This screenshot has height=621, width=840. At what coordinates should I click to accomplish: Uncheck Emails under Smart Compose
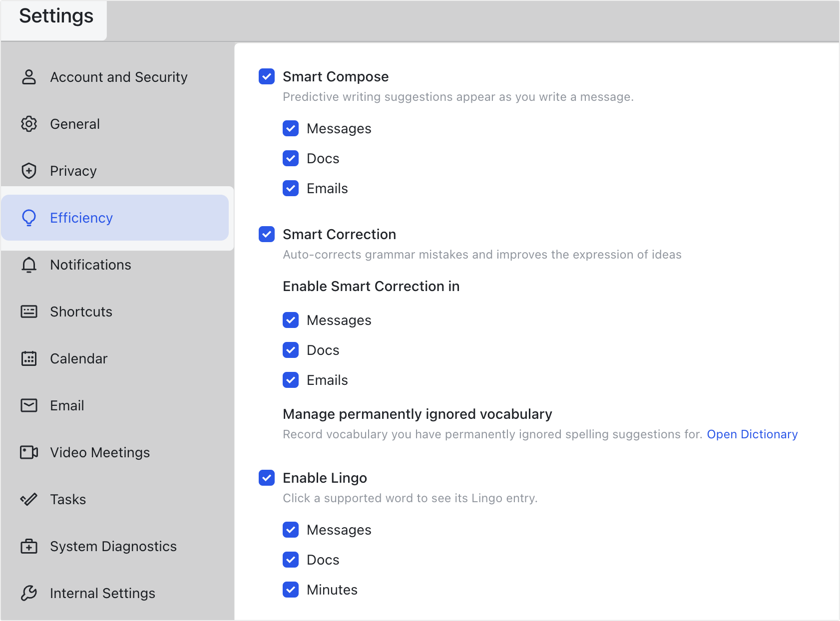tap(291, 188)
